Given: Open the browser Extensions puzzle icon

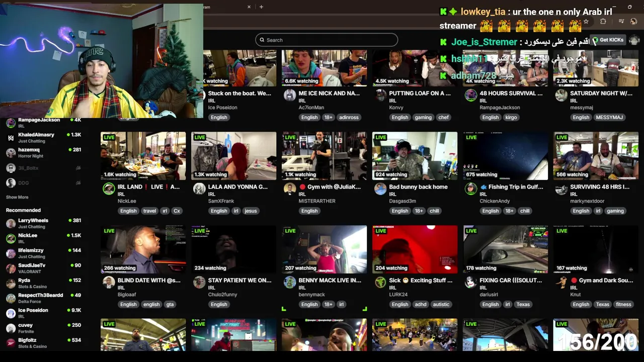Looking at the screenshot, I should coord(603,22).
